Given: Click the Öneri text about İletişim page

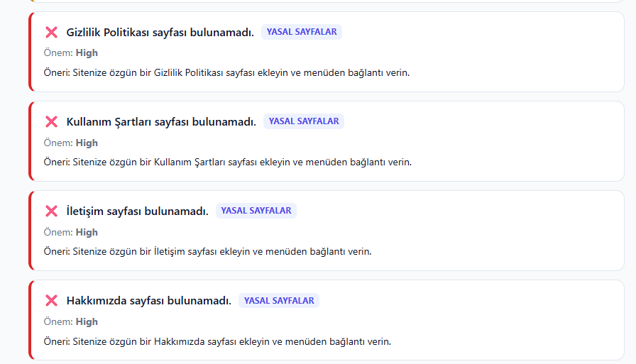Looking at the screenshot, I should (208, 252).
